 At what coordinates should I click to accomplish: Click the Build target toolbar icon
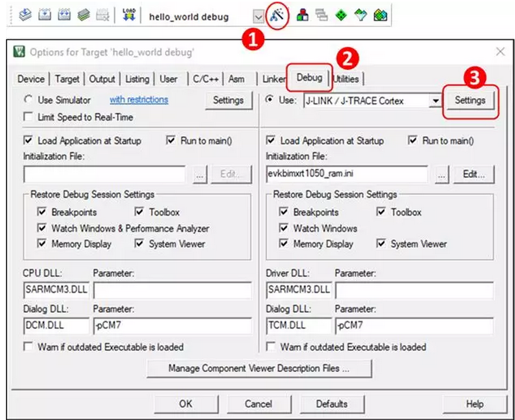44,15
